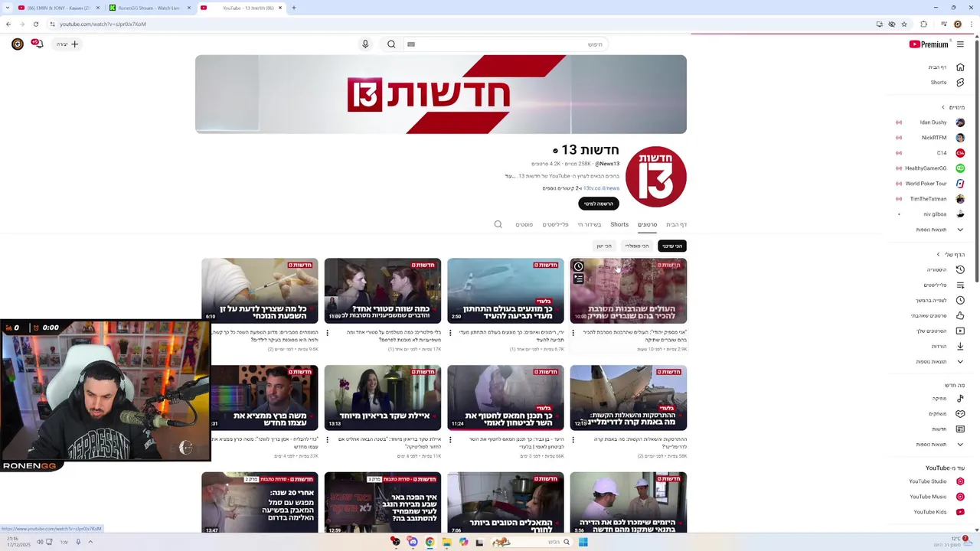
Task: Open the World Poker Tour subscription
Action: point(932,184)
